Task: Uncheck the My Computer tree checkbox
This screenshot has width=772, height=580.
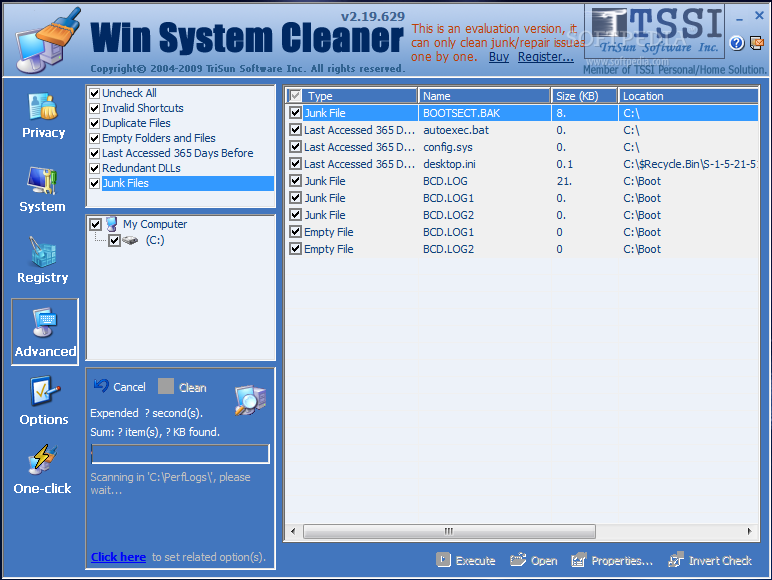Action: [96, 225]
